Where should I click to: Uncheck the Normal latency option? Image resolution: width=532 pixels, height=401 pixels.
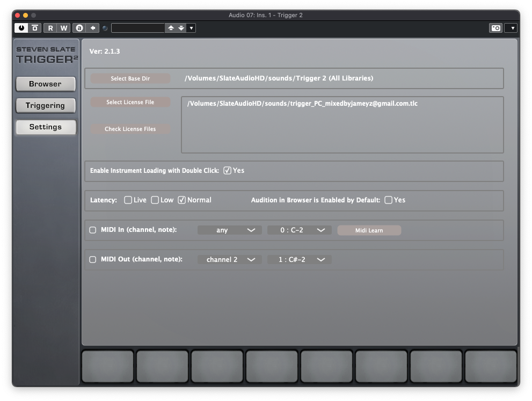click(x=181, y=200)
